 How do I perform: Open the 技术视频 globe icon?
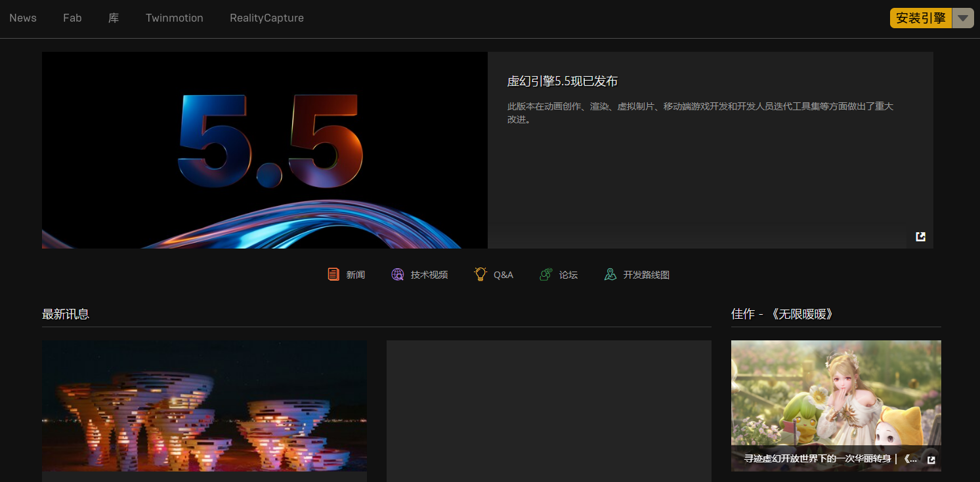(x=397, y=275)
